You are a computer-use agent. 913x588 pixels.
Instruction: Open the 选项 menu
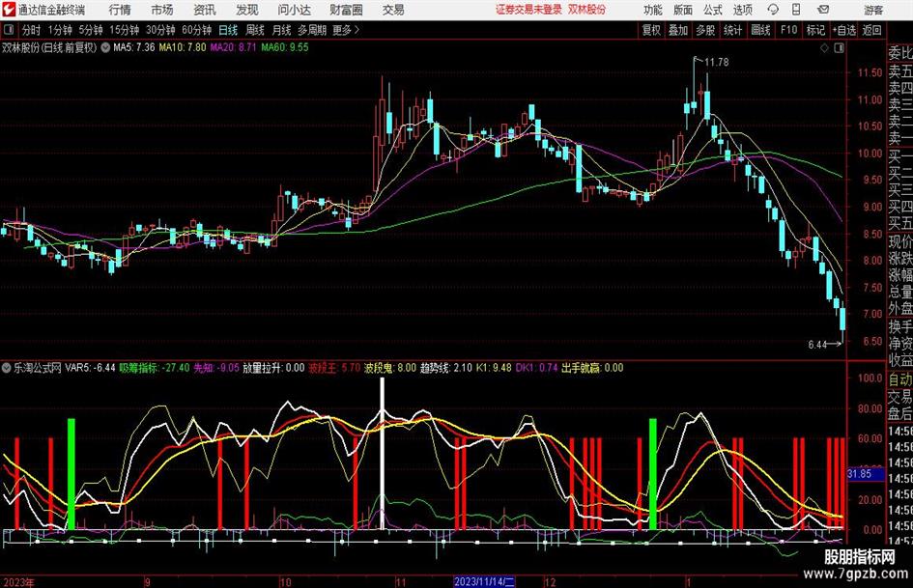(x=742, y=10)
